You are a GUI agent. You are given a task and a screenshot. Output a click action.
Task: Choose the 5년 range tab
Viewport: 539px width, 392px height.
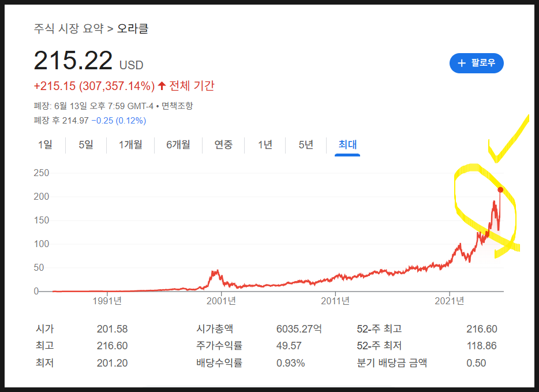[306, 145]
